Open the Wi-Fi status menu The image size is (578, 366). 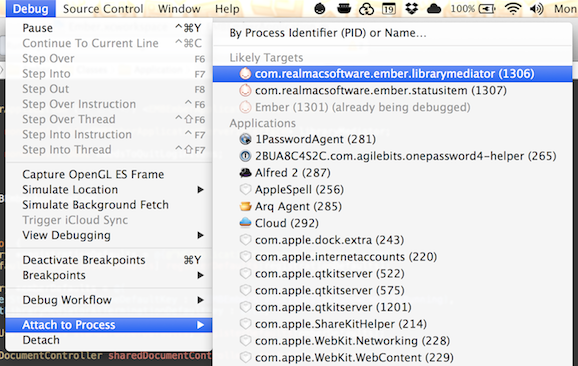pyautogui.click(x=513, y=8)
